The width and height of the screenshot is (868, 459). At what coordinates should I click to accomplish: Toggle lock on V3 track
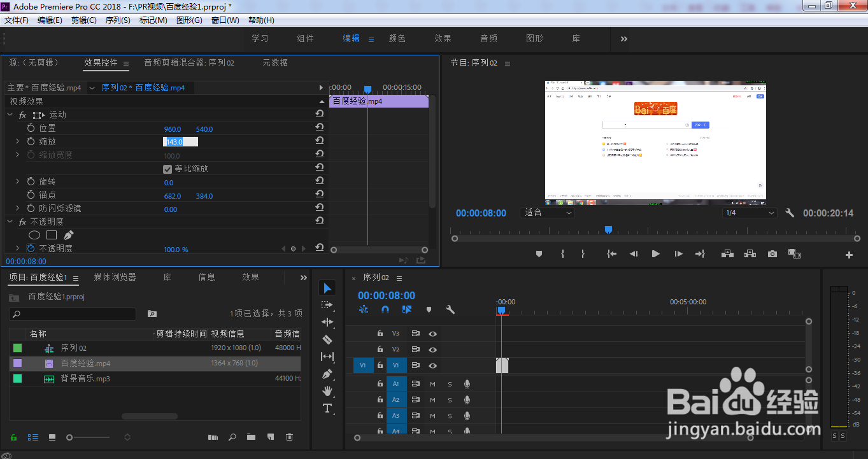pos(380,333)
